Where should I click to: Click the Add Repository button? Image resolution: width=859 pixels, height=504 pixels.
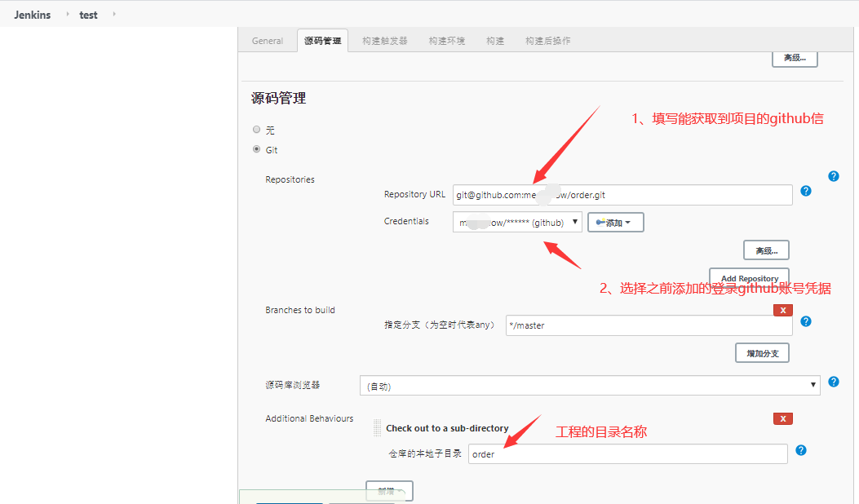click(x=749, y=277)
